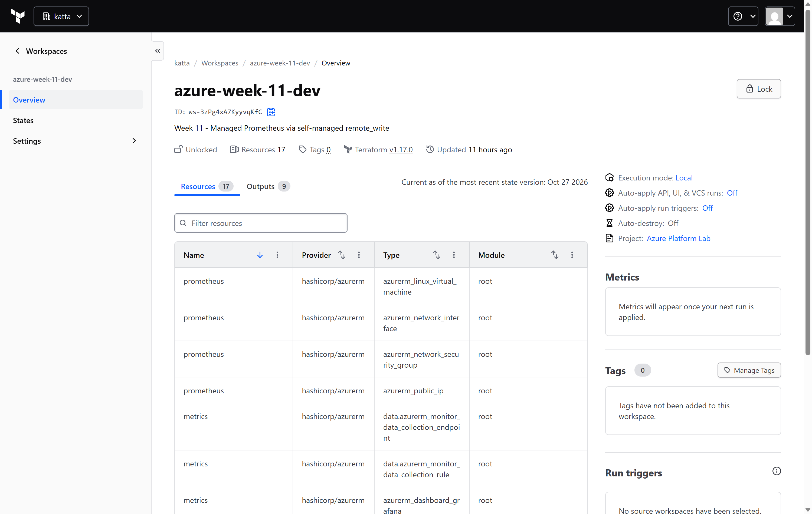This screenshot has width=812, height=514.
Task: Open Azure Platform Lab project link
Action: (679, 238)
